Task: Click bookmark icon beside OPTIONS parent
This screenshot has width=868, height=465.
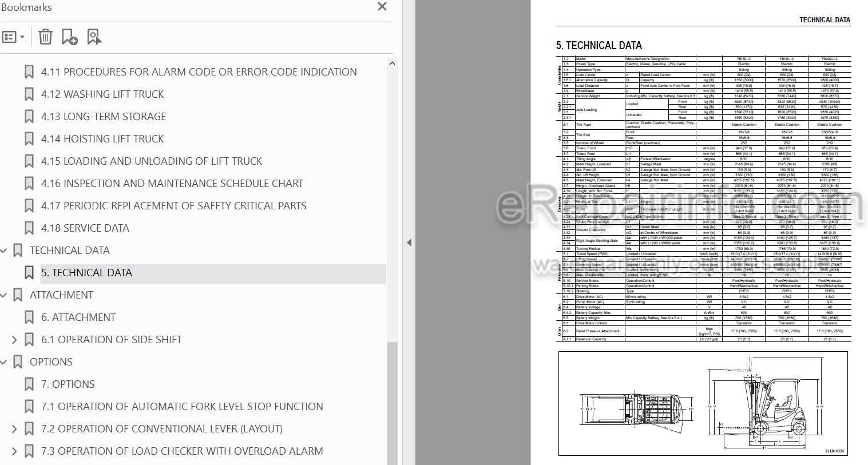Action: [18, 362]
